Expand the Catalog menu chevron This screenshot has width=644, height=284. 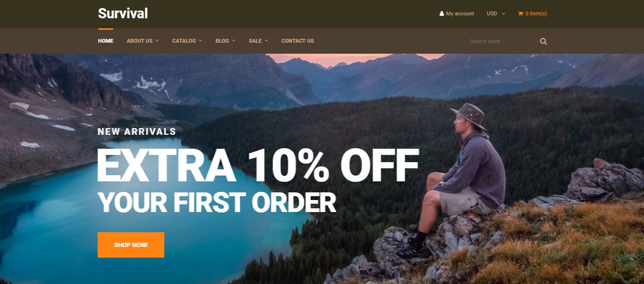click(x=200, y=41)
